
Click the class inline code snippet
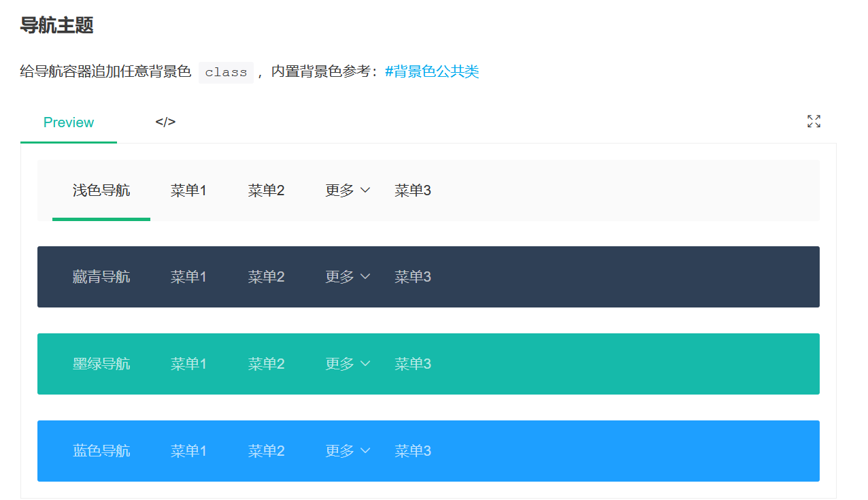click(226, 72)
